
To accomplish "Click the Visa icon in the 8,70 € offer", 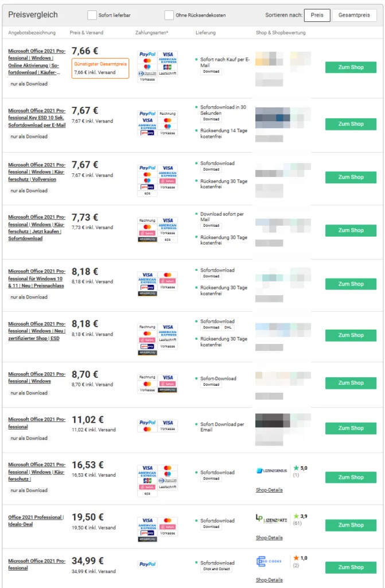I will click(x=168, y=377).
